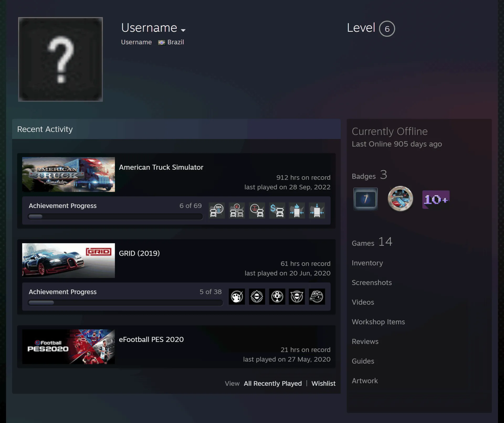Screen dimensions: 504x423
Task: Click the Brazil flag icon
Action: pos(162,42)
